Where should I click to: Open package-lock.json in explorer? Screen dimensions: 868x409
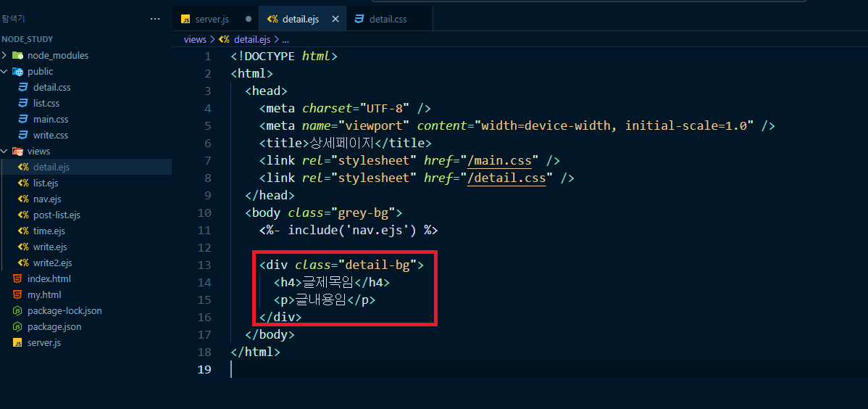pyautogui.click(x=64, y=311)
